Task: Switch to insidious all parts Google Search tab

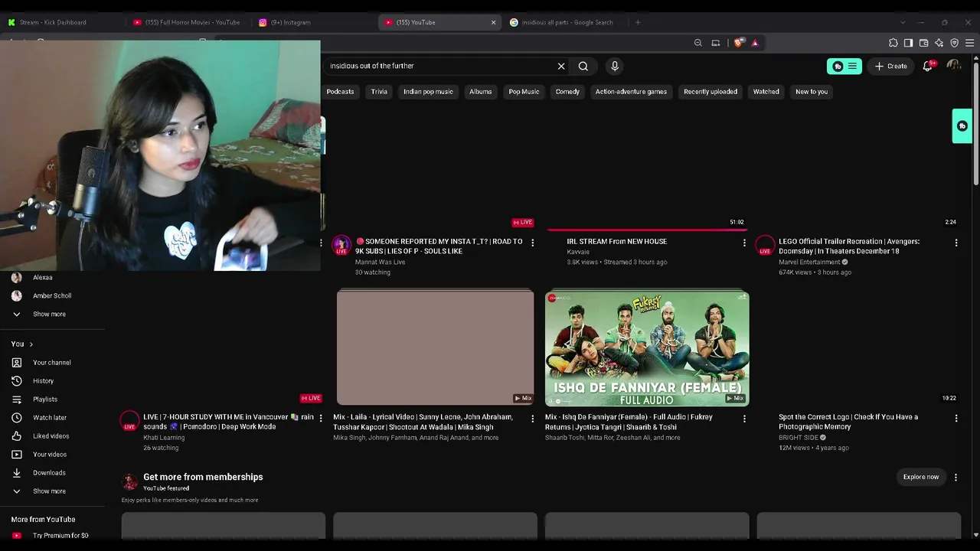Action: pyautogui.click(x=567, y=22)
